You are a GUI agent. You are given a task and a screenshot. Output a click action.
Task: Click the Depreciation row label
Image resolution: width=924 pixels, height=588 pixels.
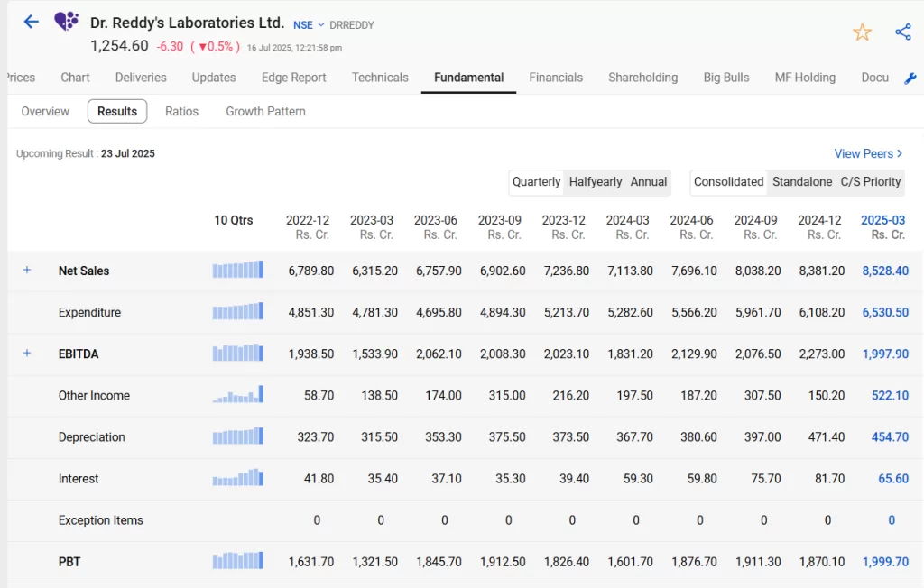pos(91,437)
